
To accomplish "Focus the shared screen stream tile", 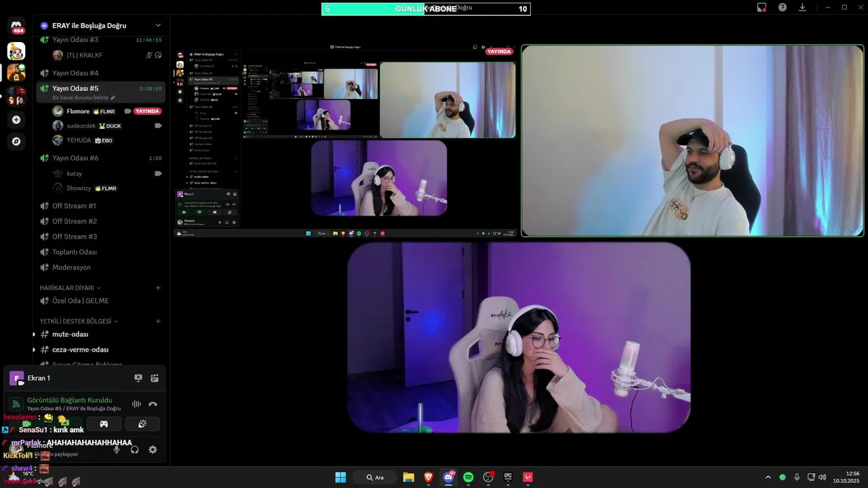I will click(344, 141).
